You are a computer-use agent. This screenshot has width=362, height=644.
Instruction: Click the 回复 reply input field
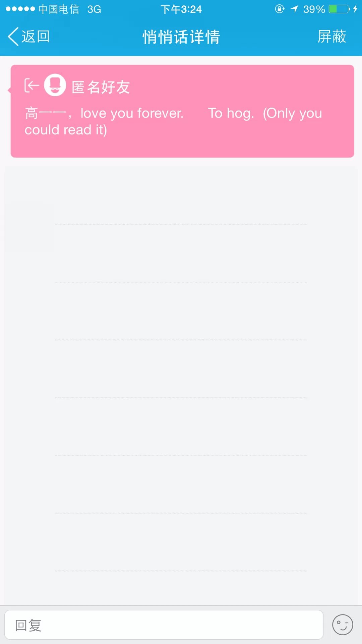click(x=164, y=625)
